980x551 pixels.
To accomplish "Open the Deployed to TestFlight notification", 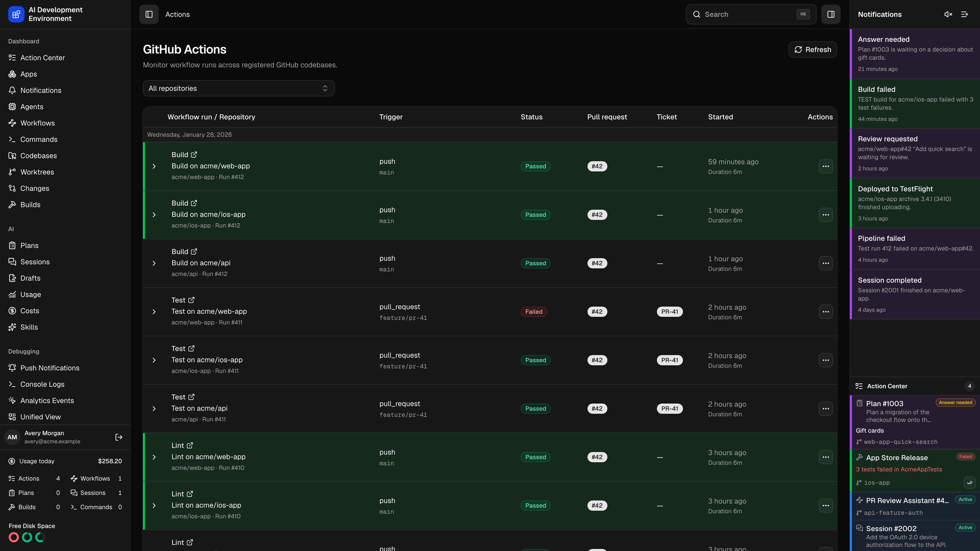I will [915, 203].
